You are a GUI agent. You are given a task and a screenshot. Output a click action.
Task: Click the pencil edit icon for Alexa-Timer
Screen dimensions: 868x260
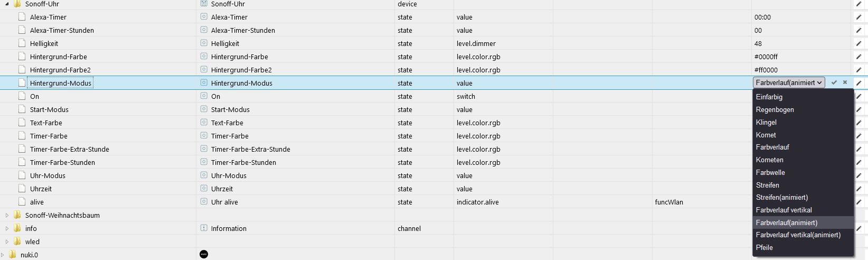pos(859,17)
